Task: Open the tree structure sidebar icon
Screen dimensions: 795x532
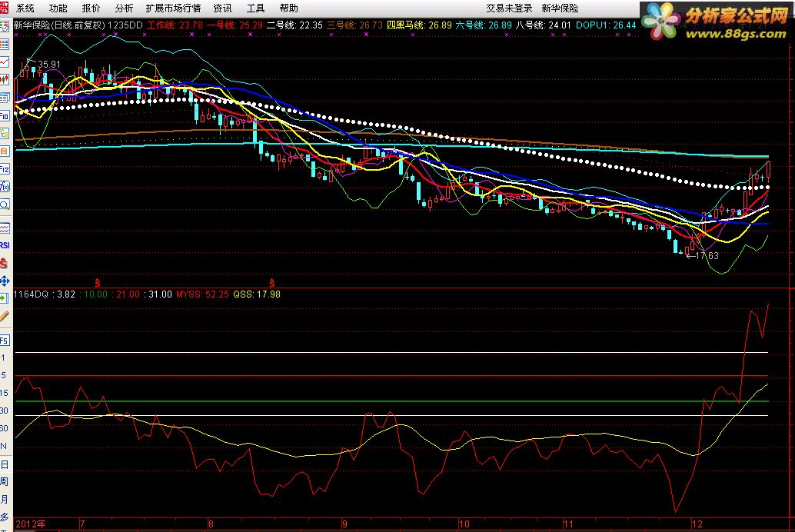Action: pos(5,133)
